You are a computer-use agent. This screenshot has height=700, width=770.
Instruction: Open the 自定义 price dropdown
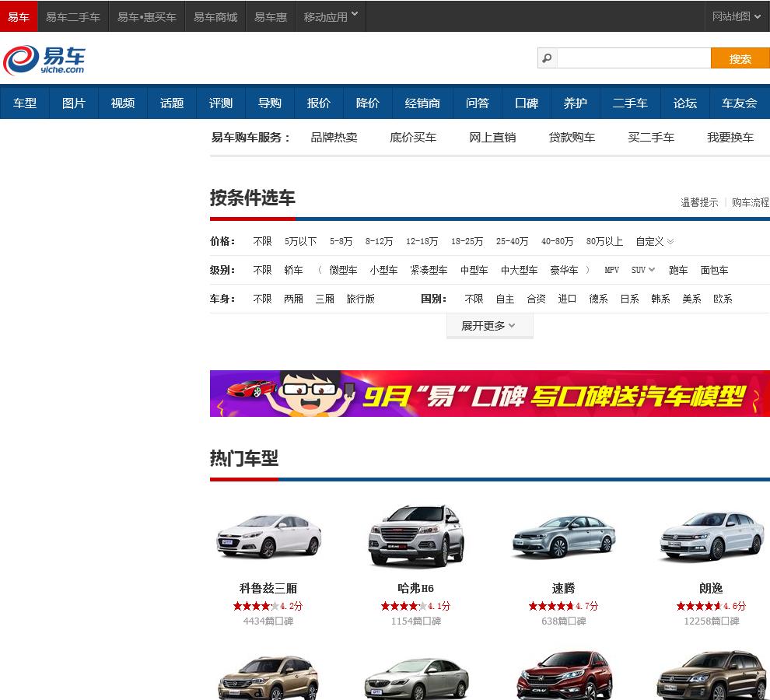pyautogui.click(x=655, y=241)
